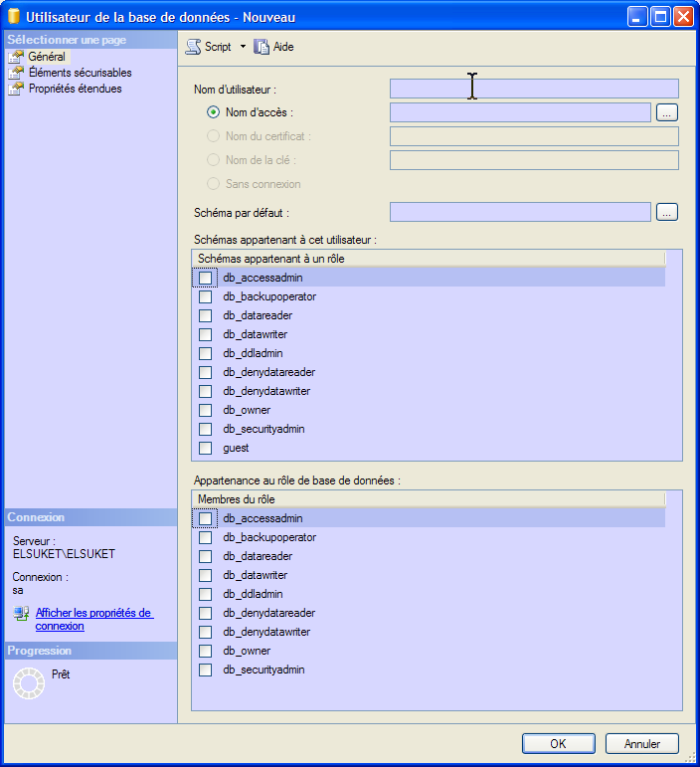The width and height of the screenshot is (700, 767).
Task: Click the OK button
Action: coord(558,743)
